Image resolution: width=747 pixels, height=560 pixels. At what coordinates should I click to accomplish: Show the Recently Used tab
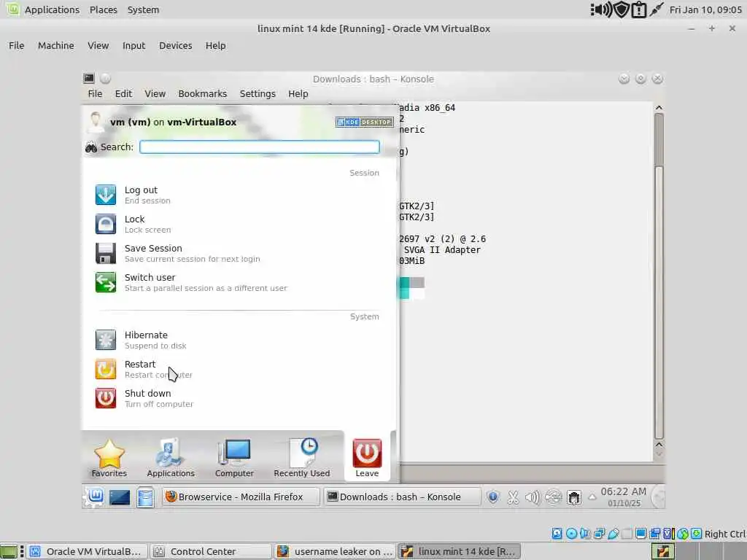click(301, 458)
